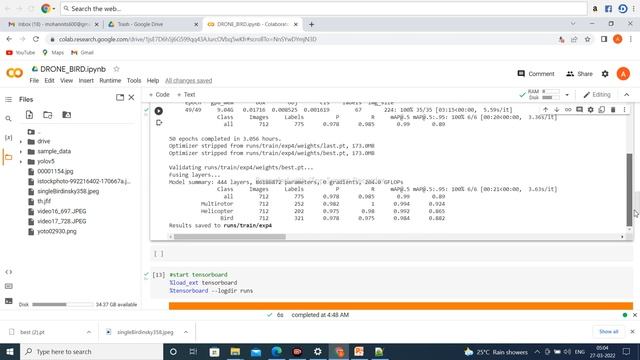Viewport: 640px width, 360px height.
Task: Open more cell actions menu
Action: (624, 109)
